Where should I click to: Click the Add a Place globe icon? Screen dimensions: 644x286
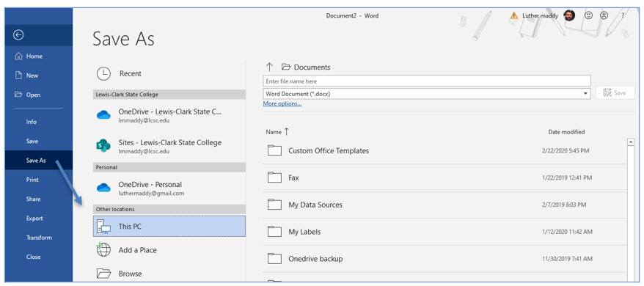coord(103,249)
